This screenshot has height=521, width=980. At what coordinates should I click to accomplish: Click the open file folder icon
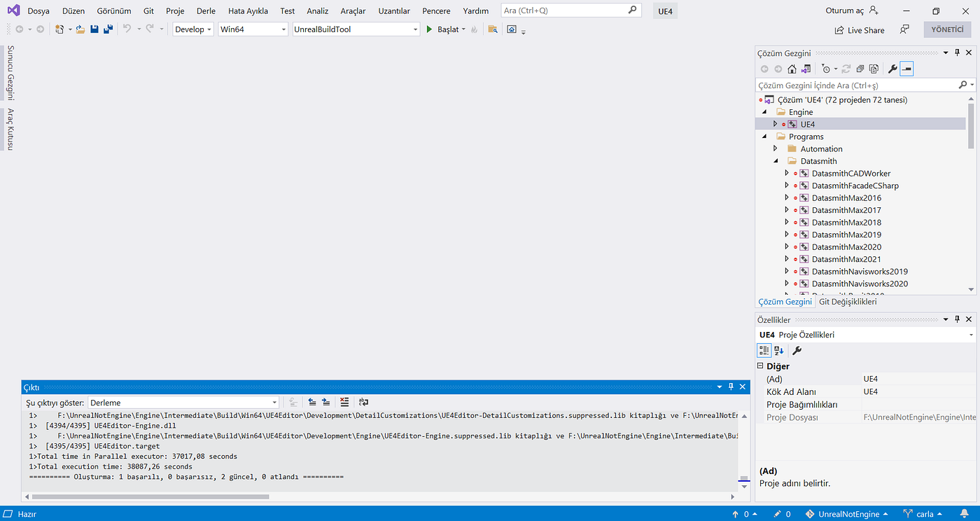click(x=80, y=29)
